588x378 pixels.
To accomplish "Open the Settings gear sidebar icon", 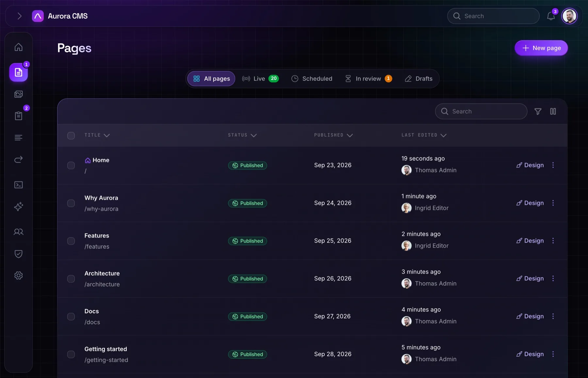I will [x=19, y=275].
